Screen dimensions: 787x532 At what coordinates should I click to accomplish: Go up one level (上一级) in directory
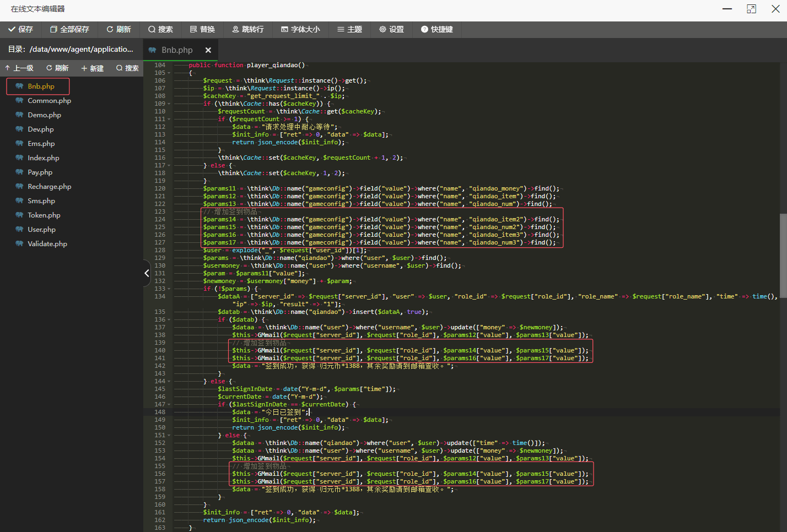tap(19, 68)
